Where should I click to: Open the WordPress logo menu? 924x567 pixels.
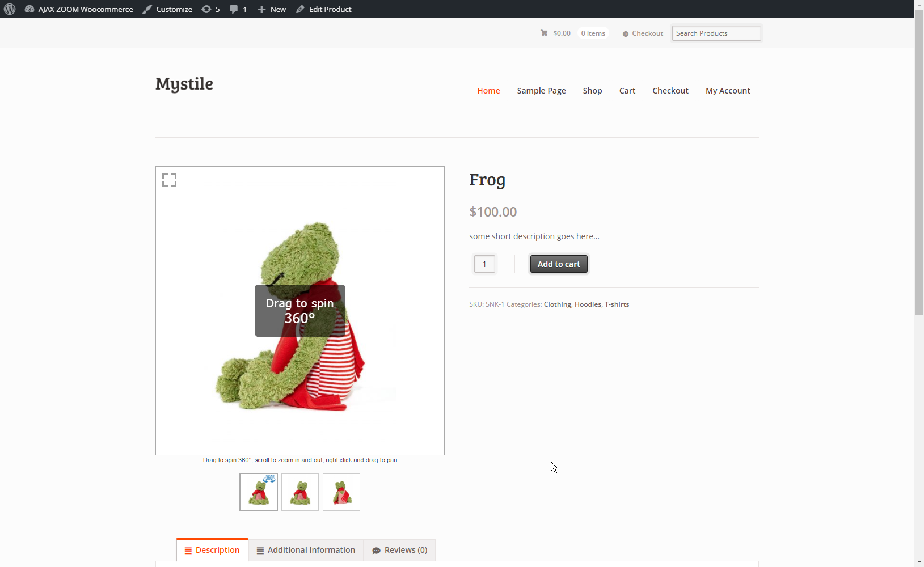point(10,9)
